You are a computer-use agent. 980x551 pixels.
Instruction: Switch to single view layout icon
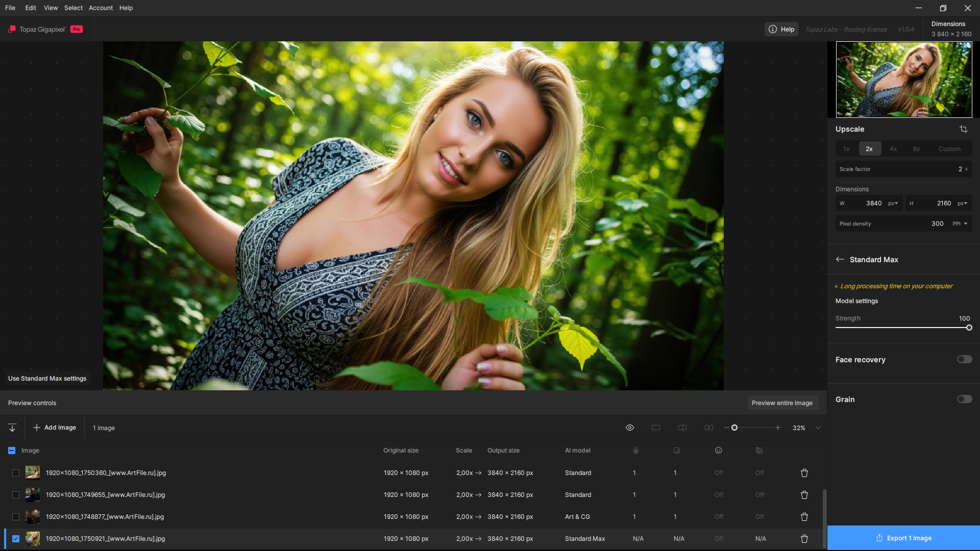tap(656, 428)
